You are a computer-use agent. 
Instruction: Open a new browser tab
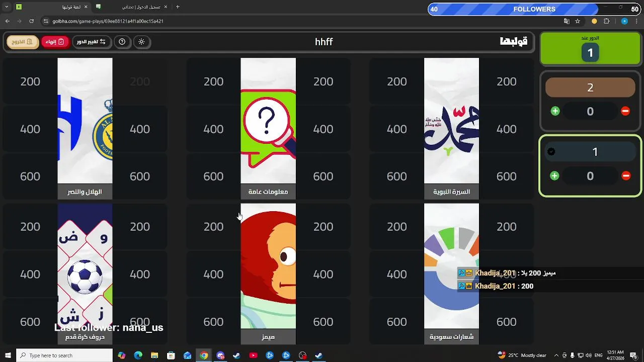[x=178, y=7]
